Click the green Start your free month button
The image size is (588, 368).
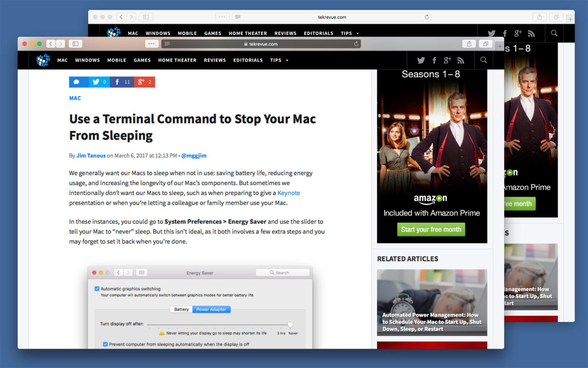click(431, 230)
